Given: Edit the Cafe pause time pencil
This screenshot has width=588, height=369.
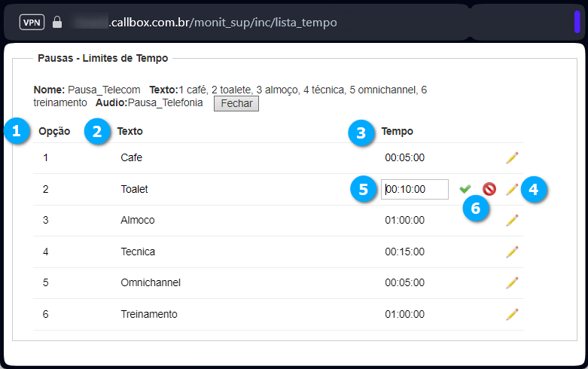Looking at the screenshot, I should 512,158.
